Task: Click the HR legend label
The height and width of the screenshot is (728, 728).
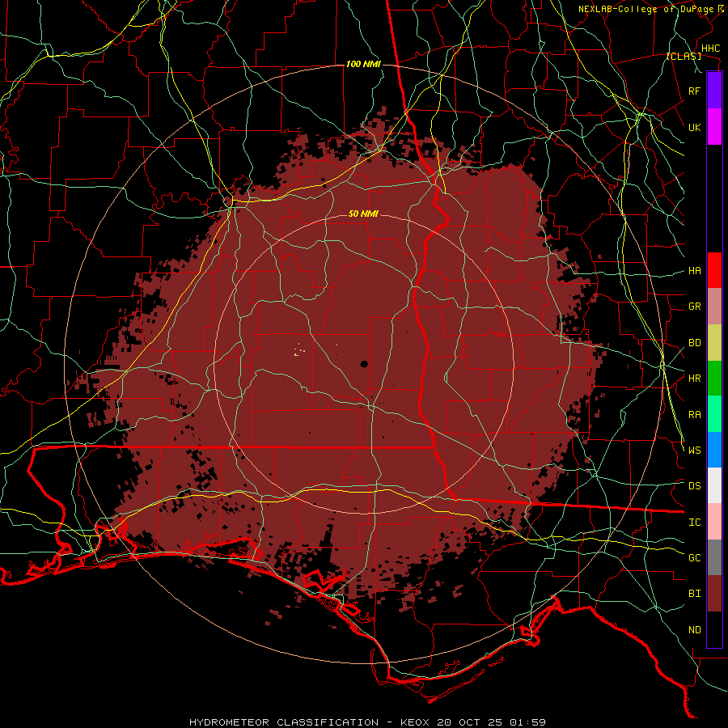Action: pos(695,379)
